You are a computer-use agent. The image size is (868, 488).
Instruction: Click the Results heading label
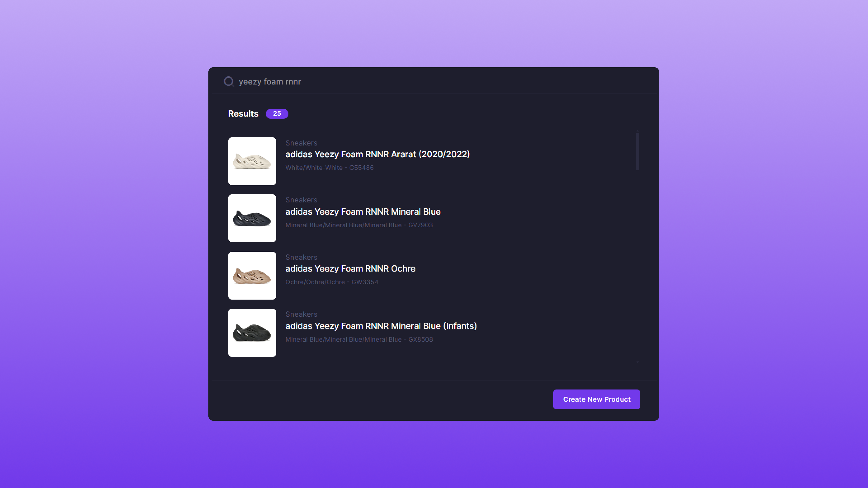[243, 114]
